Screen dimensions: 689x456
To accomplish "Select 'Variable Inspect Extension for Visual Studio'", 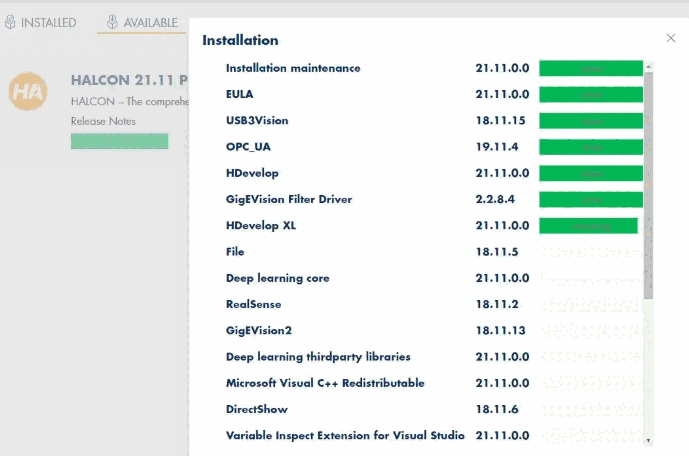I will (345, 435).
